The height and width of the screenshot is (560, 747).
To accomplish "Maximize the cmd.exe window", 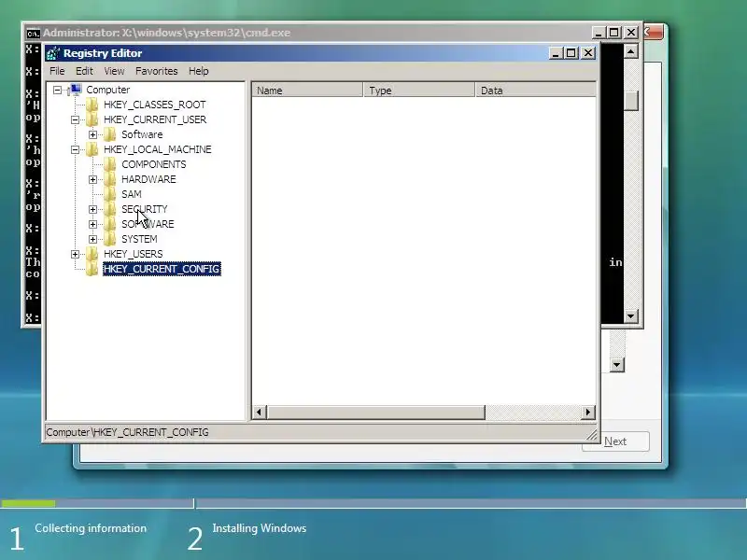I will [x=614, y=33].
